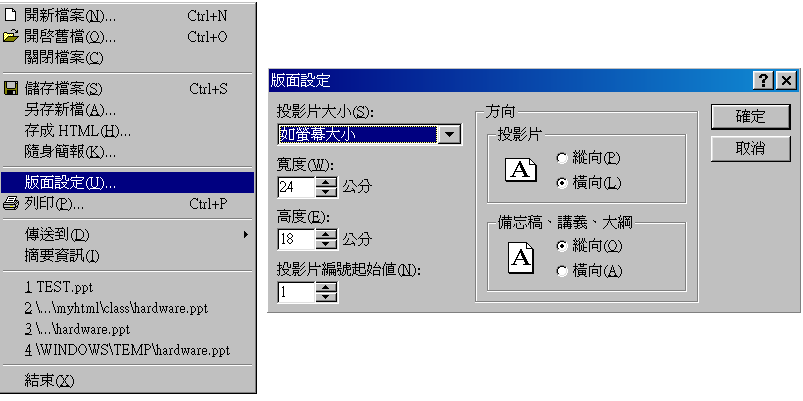Click the open folder icon beside 開啟舊檔
Screen dimensions: 803x401
tap(11, 37)
